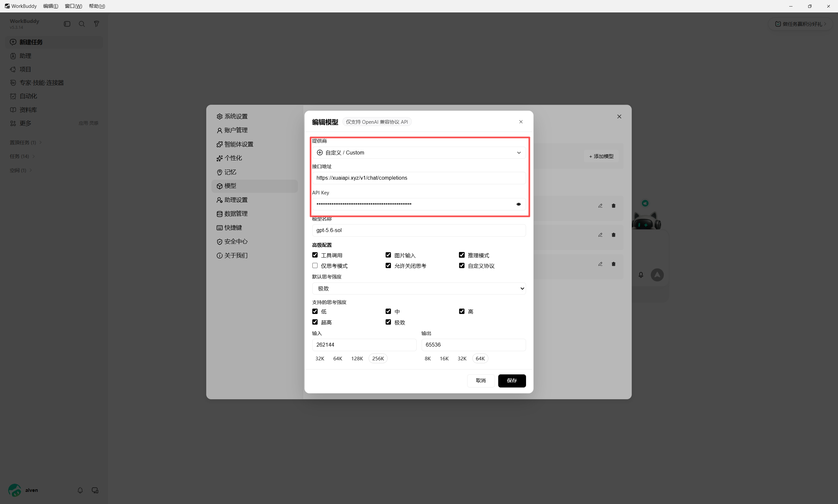Click the API Key field
This screenshot has height=504, width=838.
[x=419, y=204]
